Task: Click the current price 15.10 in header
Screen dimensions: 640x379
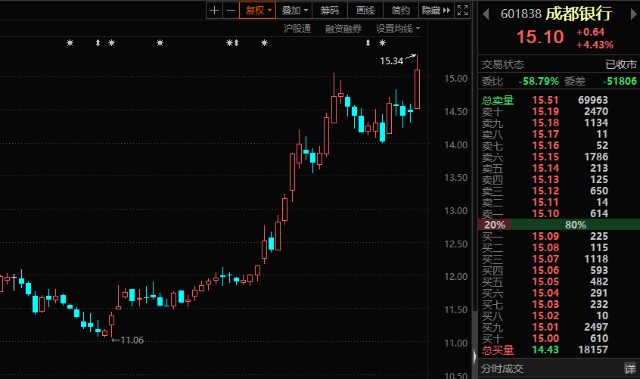Action: tap(540, 37)
